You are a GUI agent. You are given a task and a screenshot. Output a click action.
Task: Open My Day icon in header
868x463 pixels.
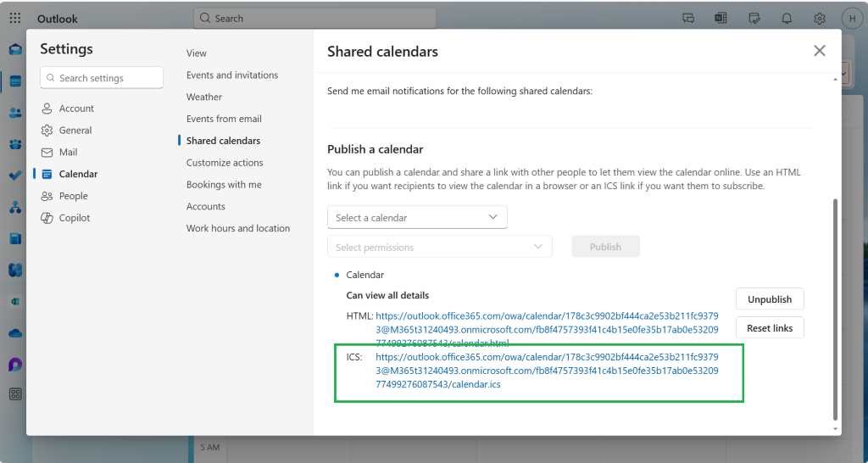[x=754, y=19]
